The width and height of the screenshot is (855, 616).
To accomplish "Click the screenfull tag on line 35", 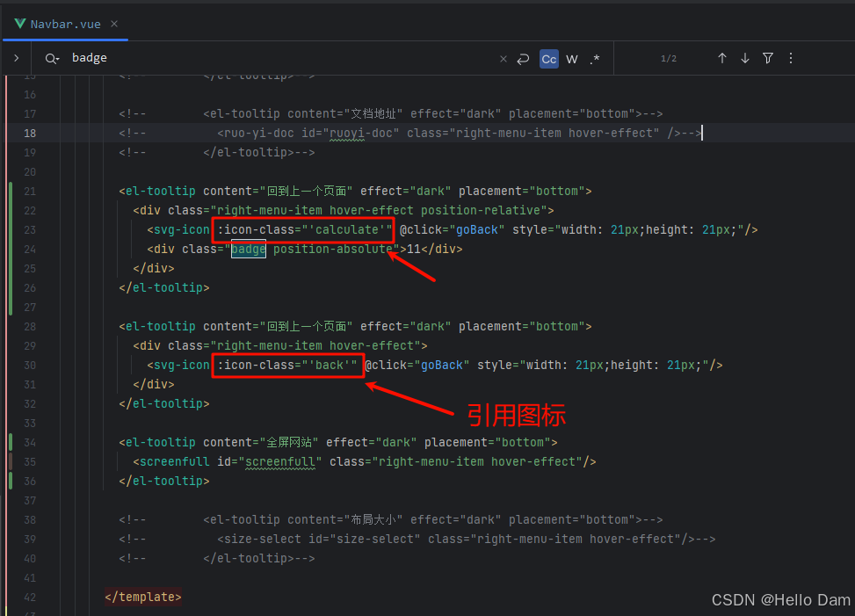I will (175, 461).
